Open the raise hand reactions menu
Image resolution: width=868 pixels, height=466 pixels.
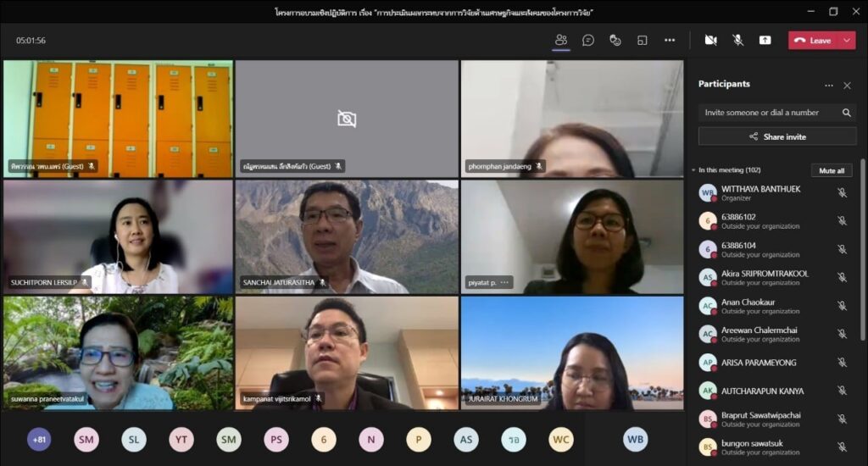click(x=615, y=40)
